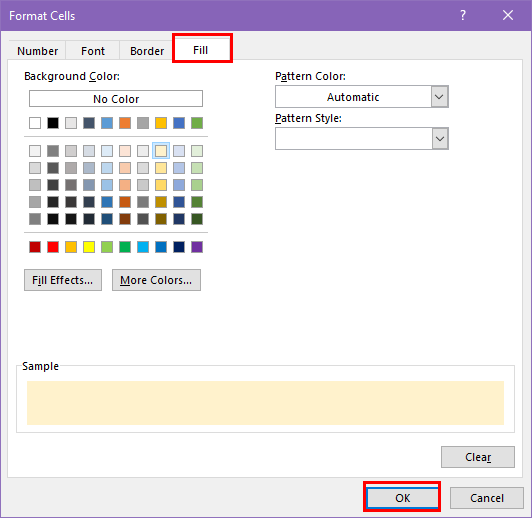Select the dark red standard color
Screen dimensions: 532x518
pos(35,247)
